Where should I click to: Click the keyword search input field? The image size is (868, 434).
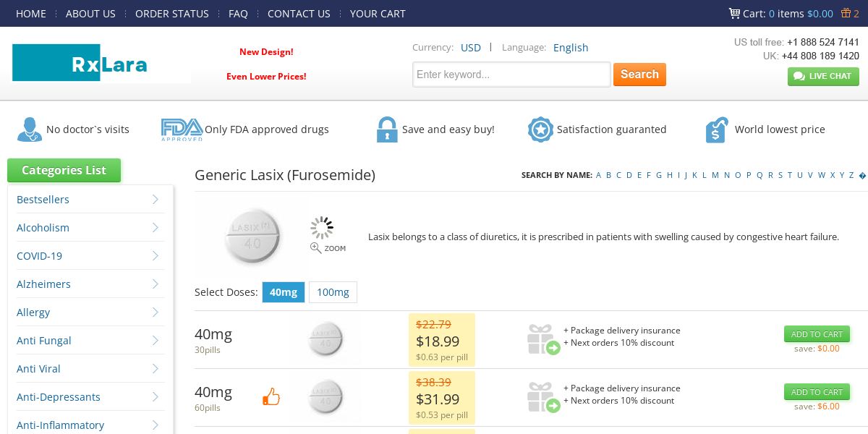[511, 75]
